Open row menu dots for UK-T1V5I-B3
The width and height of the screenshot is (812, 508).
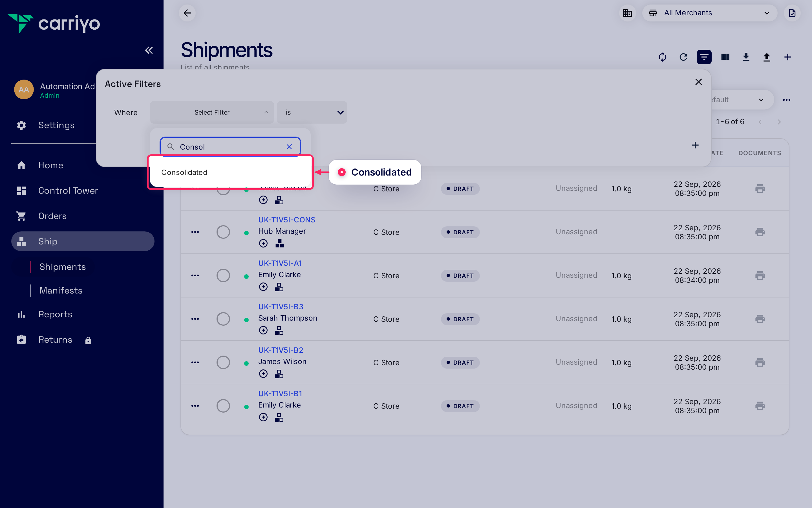click(x=195, y=319)
